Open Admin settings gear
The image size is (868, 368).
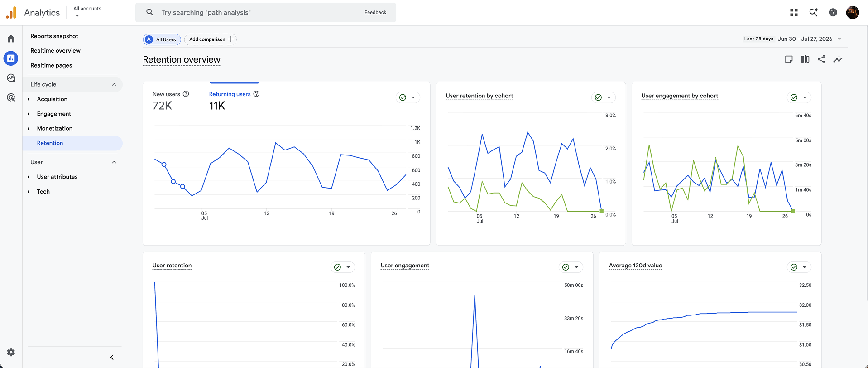click(x=11, y=352)
